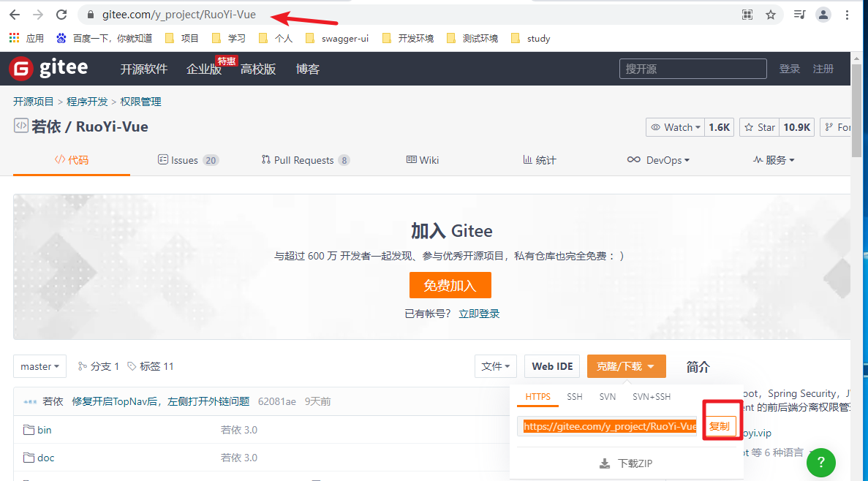The height and width of the screenshot is (481, 868).
Task: Click the 复制 copy button
Action: 720,426
